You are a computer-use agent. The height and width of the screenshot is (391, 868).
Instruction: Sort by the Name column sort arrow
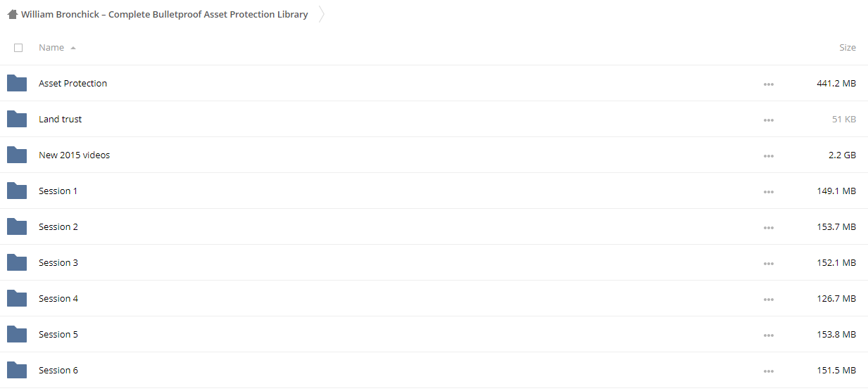pyautogui.click(x=73, y=48)
